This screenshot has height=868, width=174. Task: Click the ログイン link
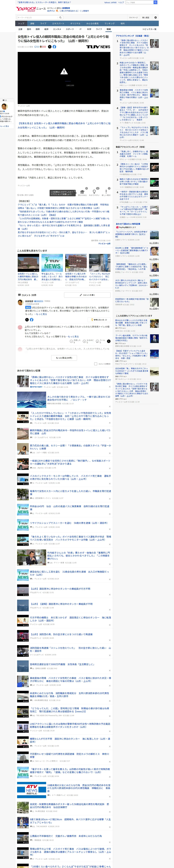[51, 11]
